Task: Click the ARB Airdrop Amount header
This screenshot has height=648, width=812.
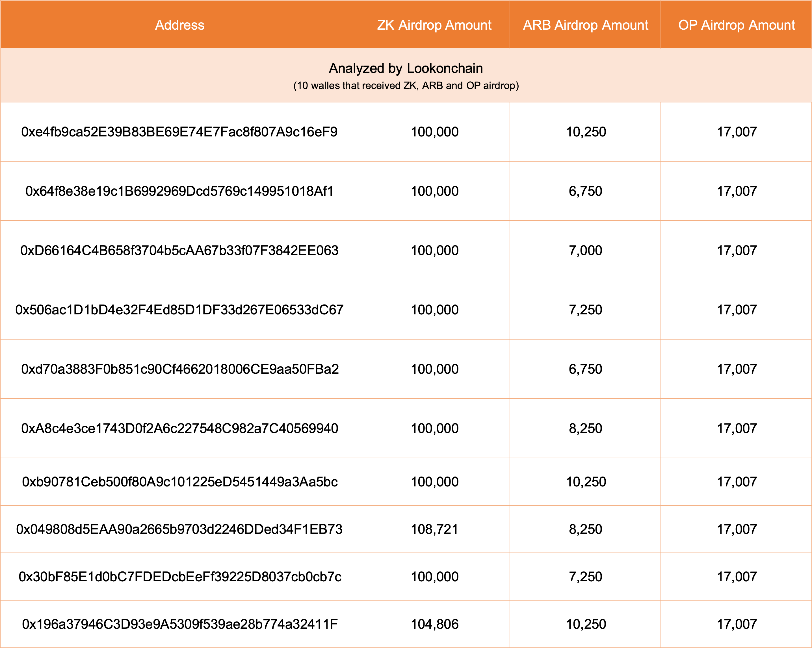Action: pos(585,25)
